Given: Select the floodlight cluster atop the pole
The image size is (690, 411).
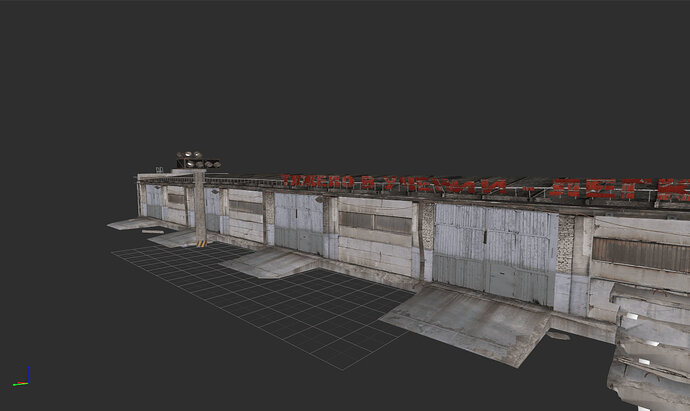Looking at the screenshot, I should coord(198,160).
